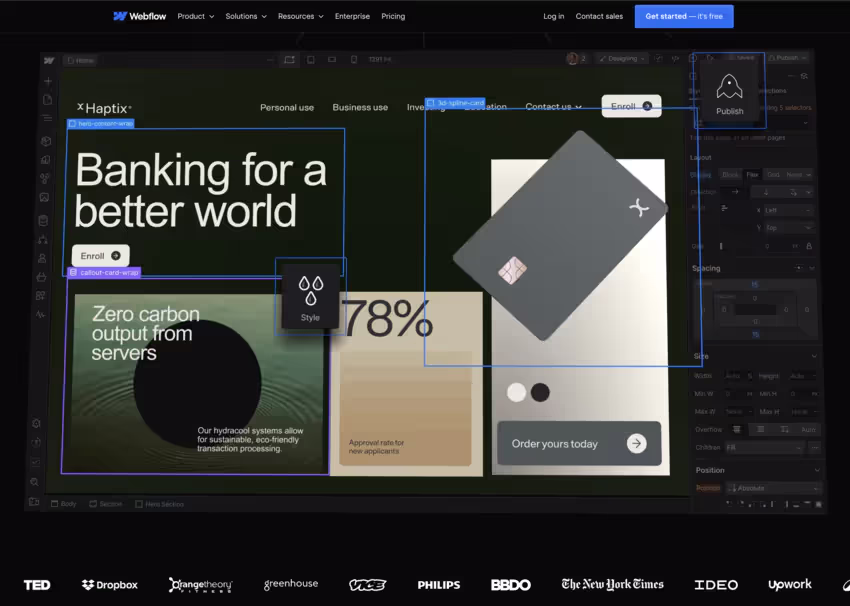Click Personal use in the Haptix nav

287,107
